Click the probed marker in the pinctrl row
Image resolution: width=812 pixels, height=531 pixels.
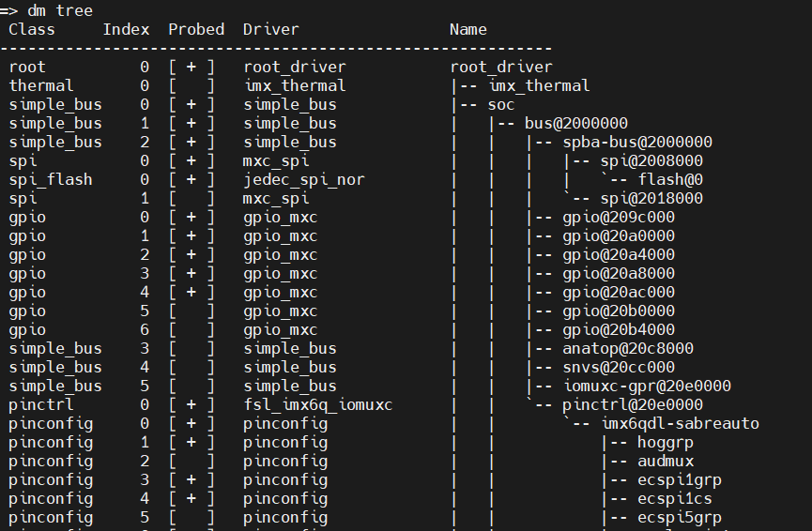(x=192, y=404)
